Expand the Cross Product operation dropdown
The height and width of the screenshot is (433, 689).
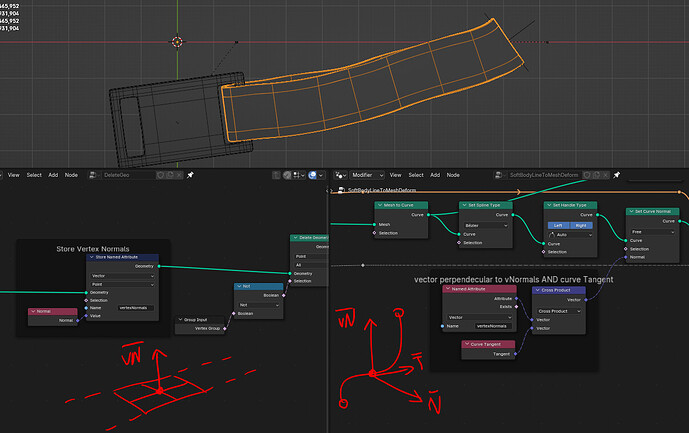tap(559, 311)
